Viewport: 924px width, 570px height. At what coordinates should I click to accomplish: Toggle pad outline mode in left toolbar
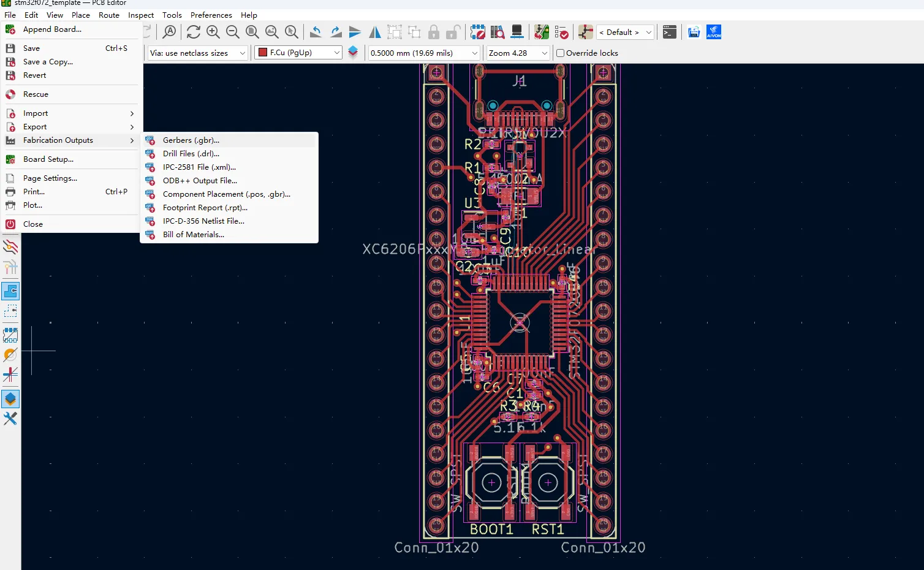(x=10, y=335)
